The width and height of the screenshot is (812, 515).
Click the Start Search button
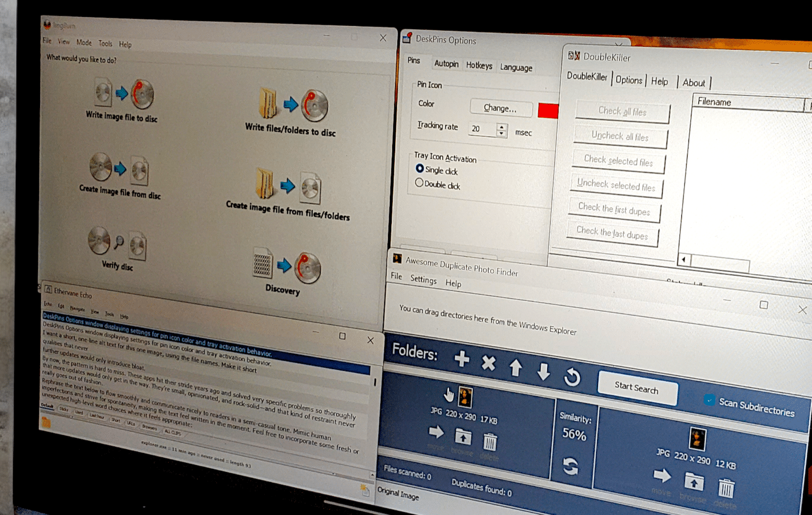pyautogui.click(x=637, y=389)
